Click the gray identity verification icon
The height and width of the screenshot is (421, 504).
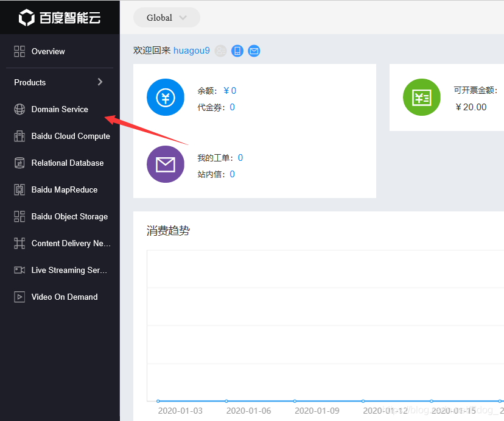(220, 51)
